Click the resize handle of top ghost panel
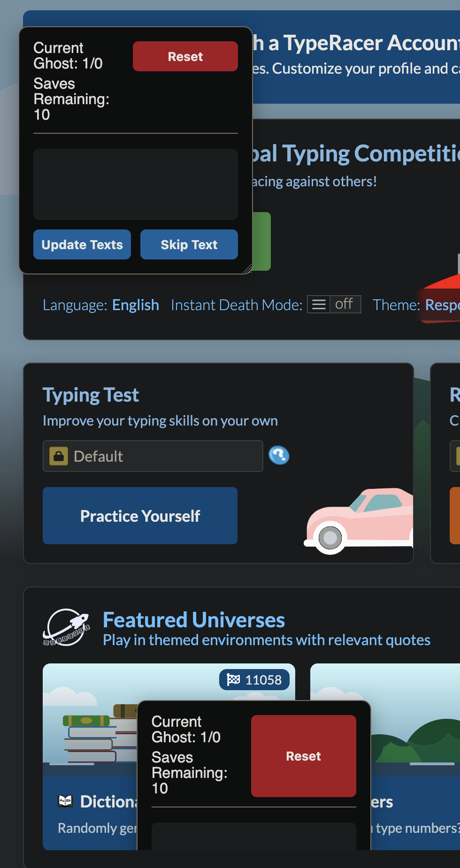The height and width of the screenshot is (868, 460). [247, 269]
